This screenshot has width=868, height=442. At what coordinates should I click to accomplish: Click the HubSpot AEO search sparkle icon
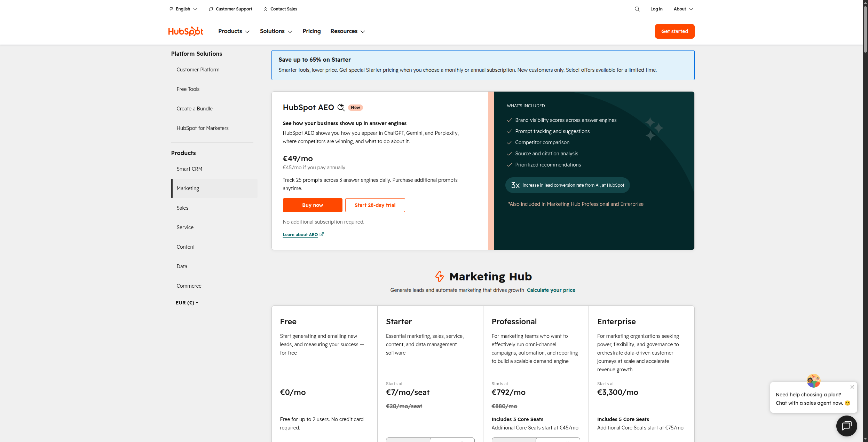[341, 107]
